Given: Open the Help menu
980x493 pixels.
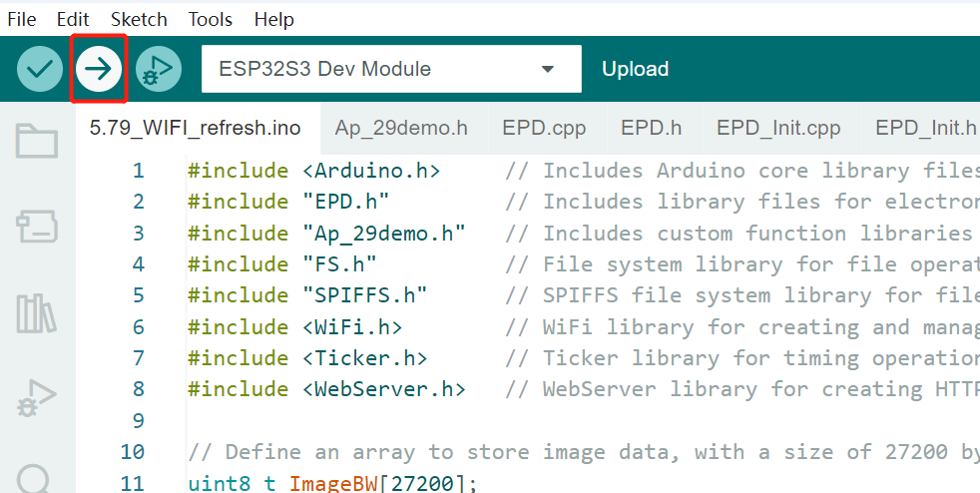Looking at the screenshot, I should click(273, 19).
